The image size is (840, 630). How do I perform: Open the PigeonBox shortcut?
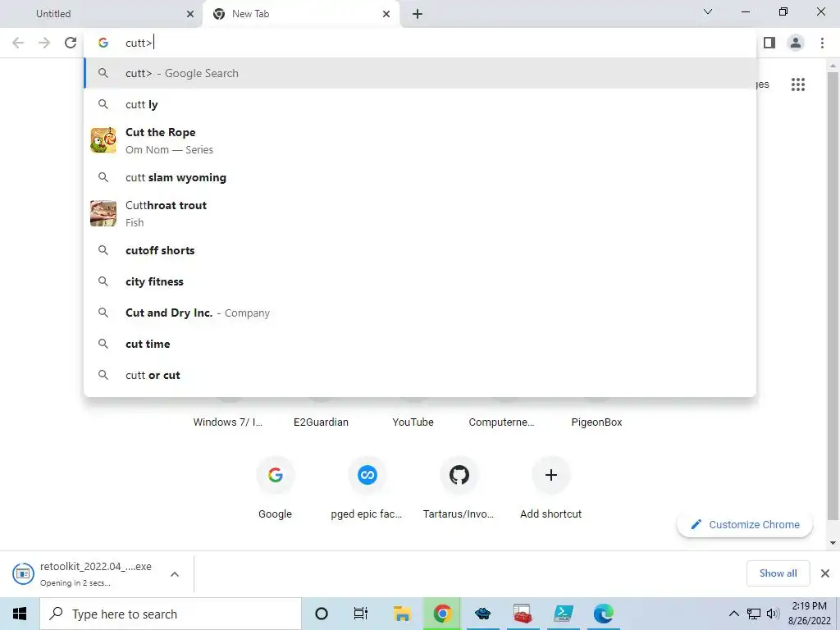(596, 422)
